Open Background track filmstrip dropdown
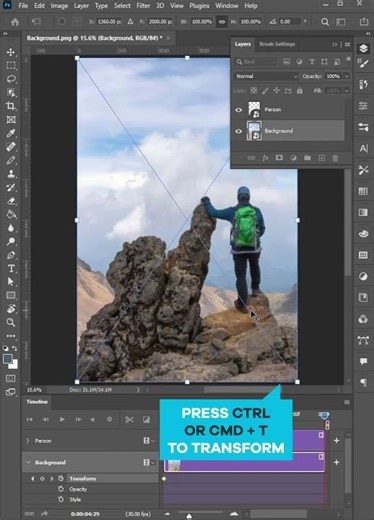Screen dimensions: 374x520 149,462
